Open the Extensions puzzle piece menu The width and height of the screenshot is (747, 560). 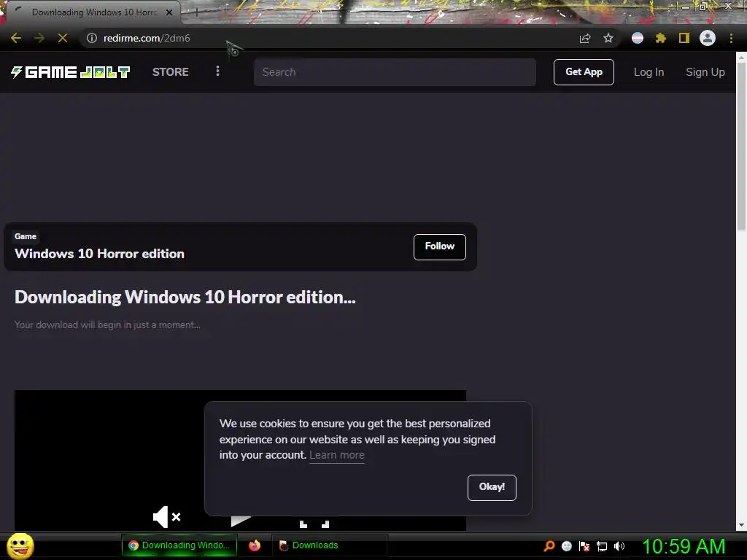click(660, 38)
